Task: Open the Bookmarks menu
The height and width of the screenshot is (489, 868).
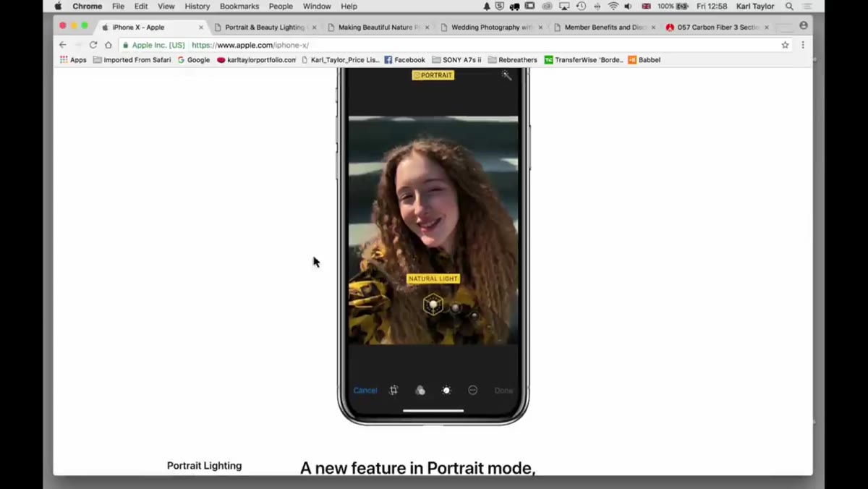Action: tap(239, 7)
